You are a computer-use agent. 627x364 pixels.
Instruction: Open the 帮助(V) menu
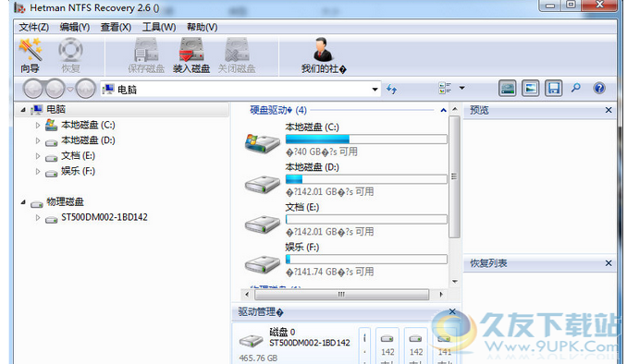point(203,27)
